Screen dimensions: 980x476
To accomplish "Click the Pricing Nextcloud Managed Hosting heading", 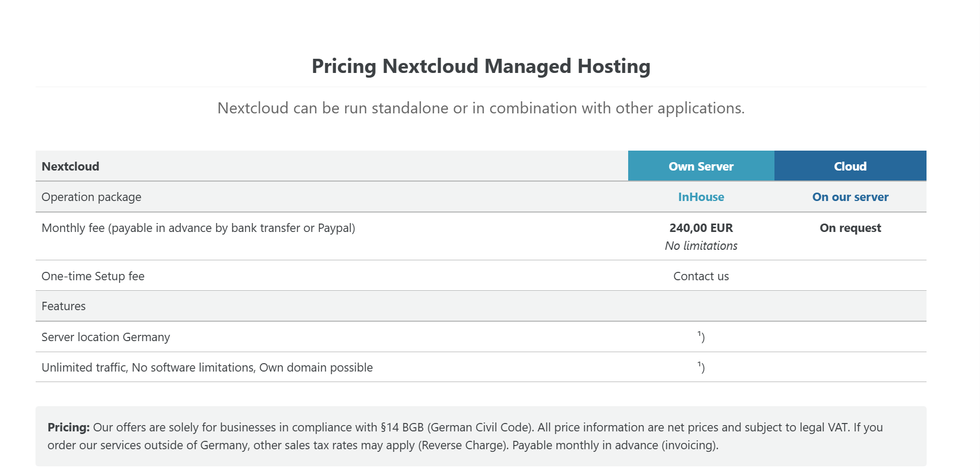I will coord(481,67).
